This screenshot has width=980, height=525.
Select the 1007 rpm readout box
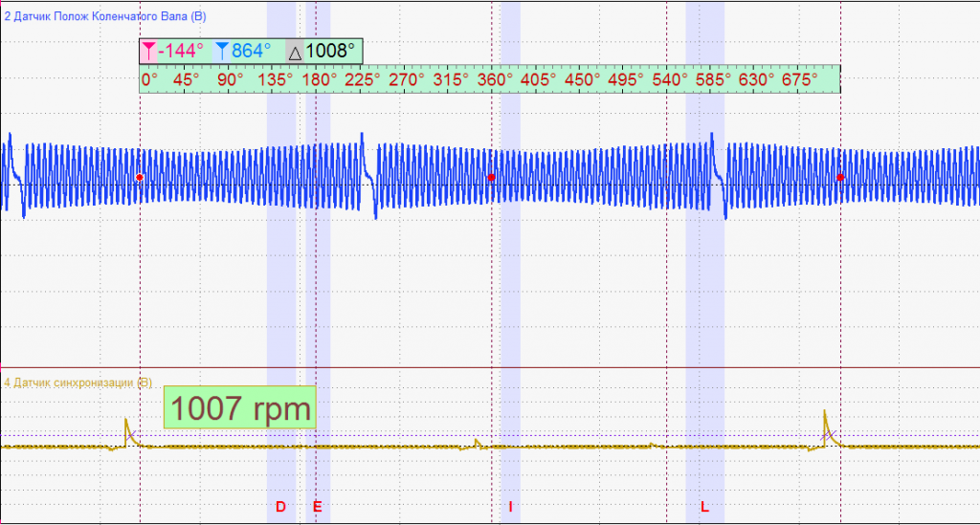pos(240,407)
